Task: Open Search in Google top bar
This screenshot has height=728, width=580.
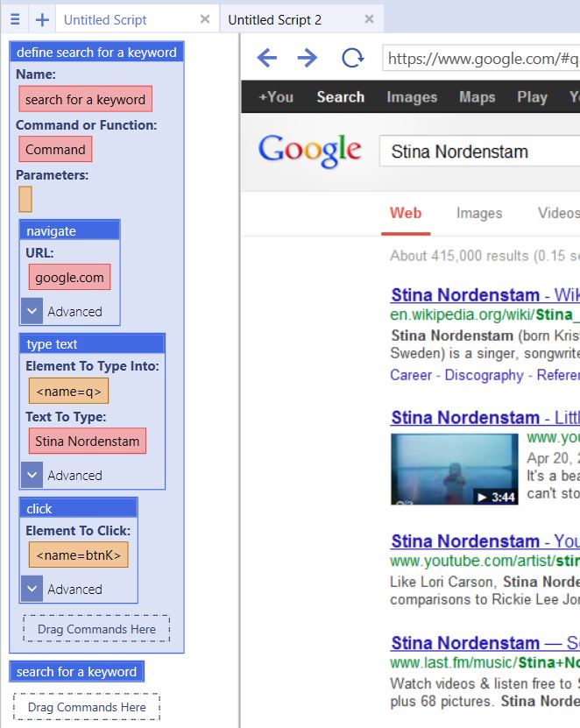Action: coord(341,96)
